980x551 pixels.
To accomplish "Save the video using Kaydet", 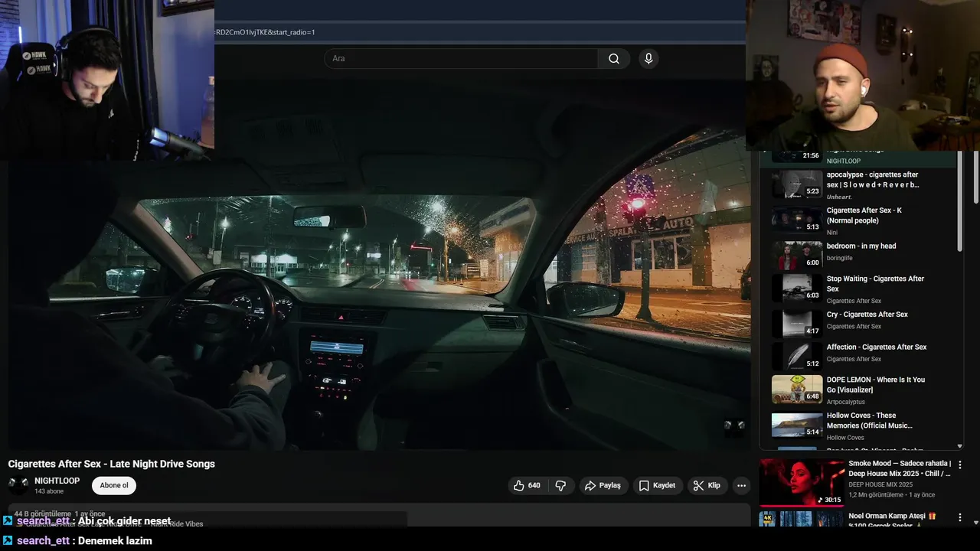I will pos(657,485).
